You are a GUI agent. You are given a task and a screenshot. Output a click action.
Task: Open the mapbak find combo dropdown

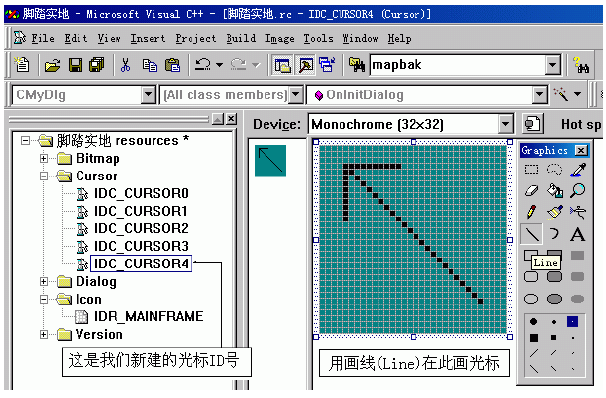pyautogui.click(x=553, y=65)
